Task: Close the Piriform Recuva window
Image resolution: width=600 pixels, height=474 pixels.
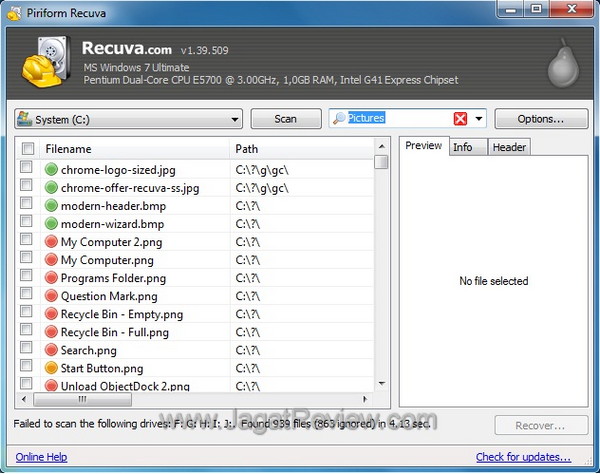Action: click(572, 9)
